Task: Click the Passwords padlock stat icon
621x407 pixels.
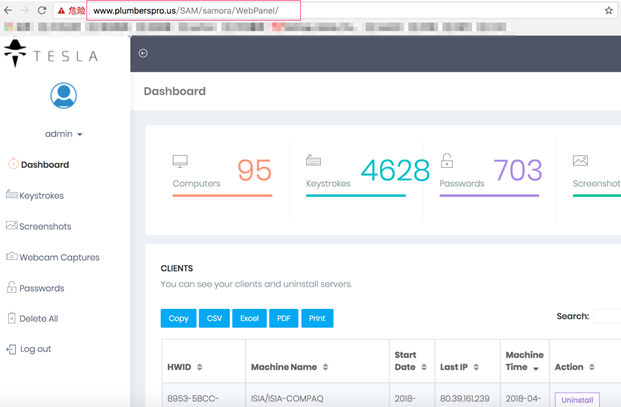Action: 447,160
